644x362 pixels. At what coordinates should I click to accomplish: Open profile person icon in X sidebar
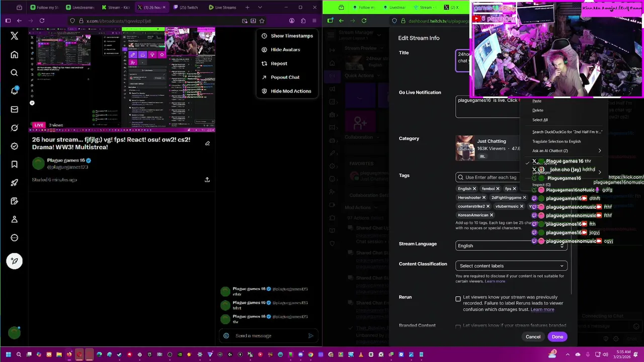(14, 219)
